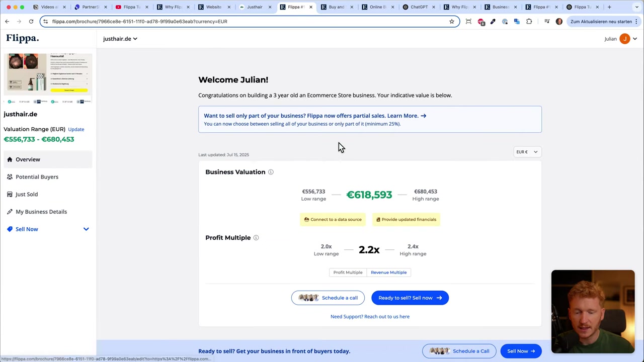Open Need Support? Reach out link

pos(370,317)
